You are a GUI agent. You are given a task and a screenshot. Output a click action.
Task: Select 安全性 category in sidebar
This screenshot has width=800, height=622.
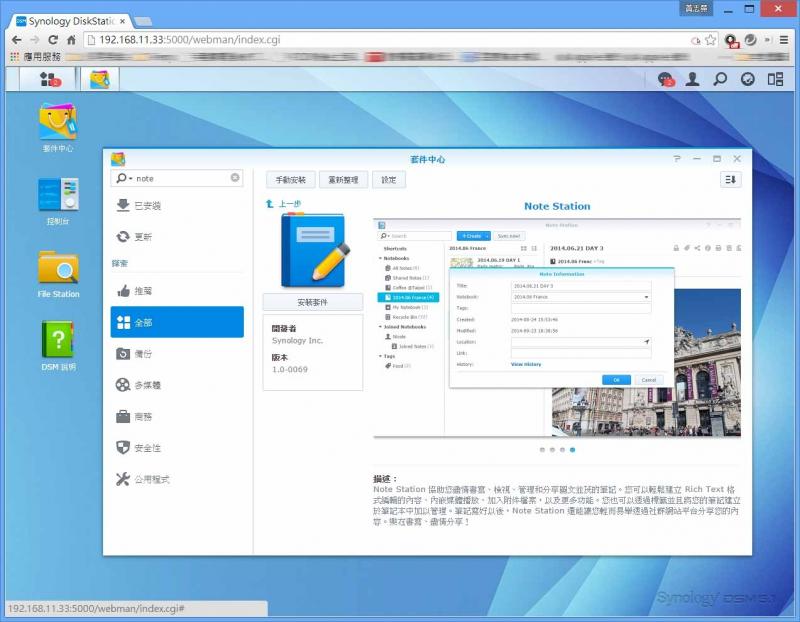pos(177,447)
